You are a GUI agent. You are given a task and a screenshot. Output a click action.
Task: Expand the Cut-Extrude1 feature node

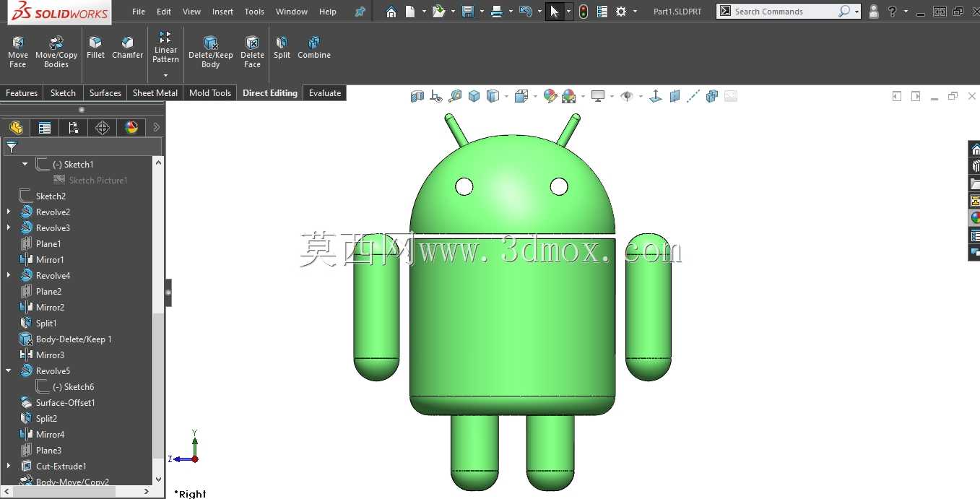coord(9,466)
